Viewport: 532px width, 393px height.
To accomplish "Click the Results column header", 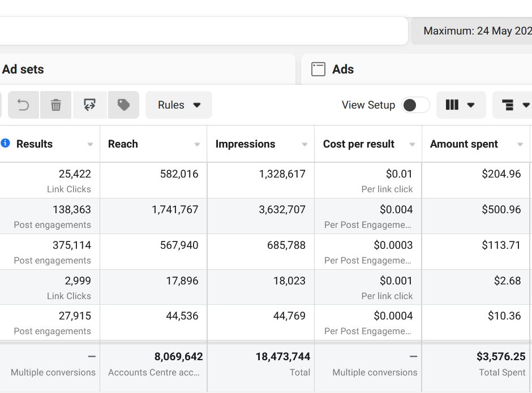I will tap(35, 144).
